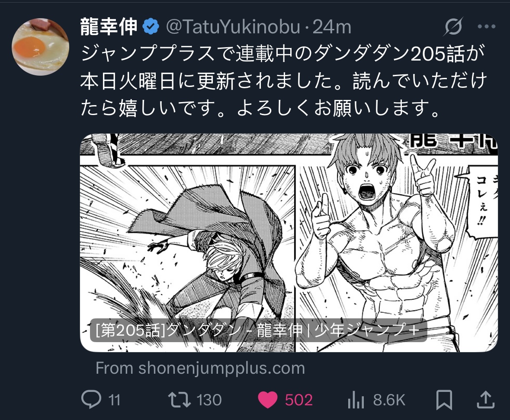Click the @TatuYukinobu handle
This screenshot has width=510, height=420.
(x=233, y=27)
